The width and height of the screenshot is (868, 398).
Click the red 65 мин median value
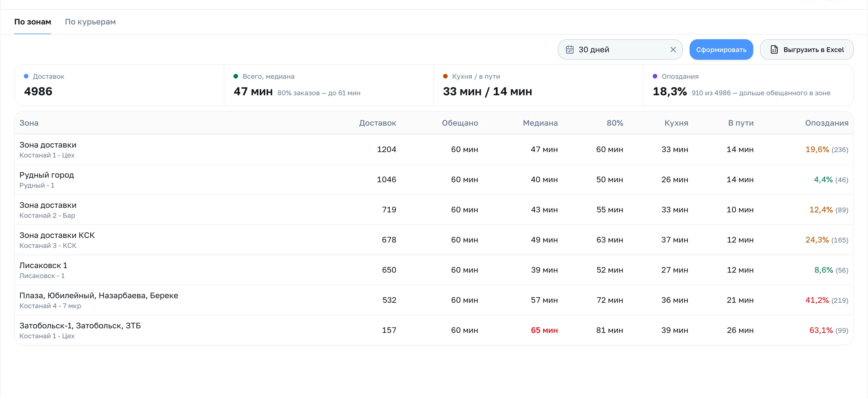tap(544, 330)
